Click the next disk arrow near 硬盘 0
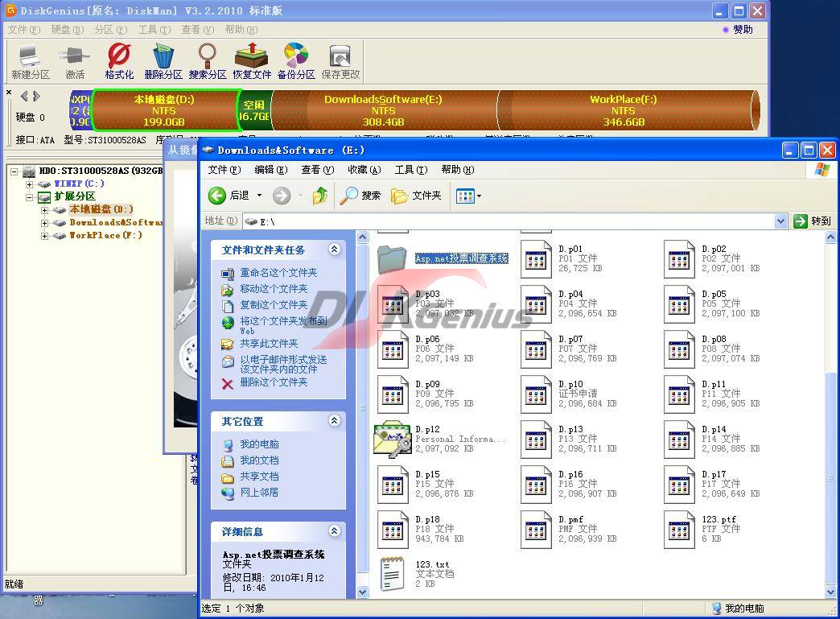The image size is (840, 619). (x=36, y=97)
